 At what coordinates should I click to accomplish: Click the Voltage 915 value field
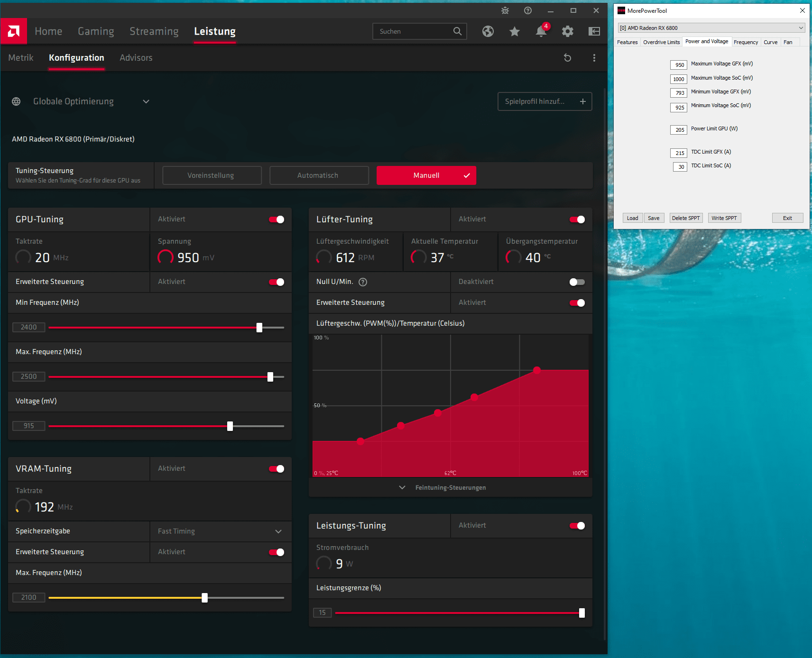(28, 426)
